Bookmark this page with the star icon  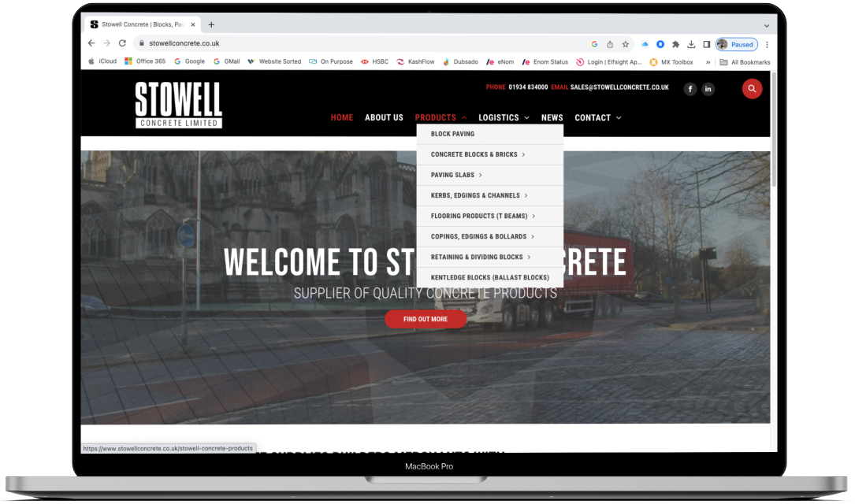(624, 44)
